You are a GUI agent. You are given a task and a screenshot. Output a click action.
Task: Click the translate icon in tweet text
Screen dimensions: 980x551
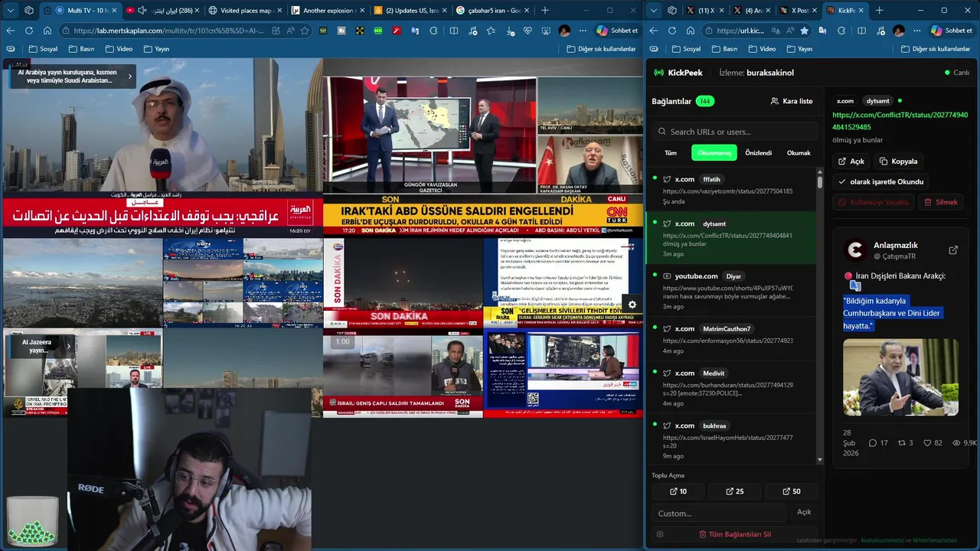(855, 285)
